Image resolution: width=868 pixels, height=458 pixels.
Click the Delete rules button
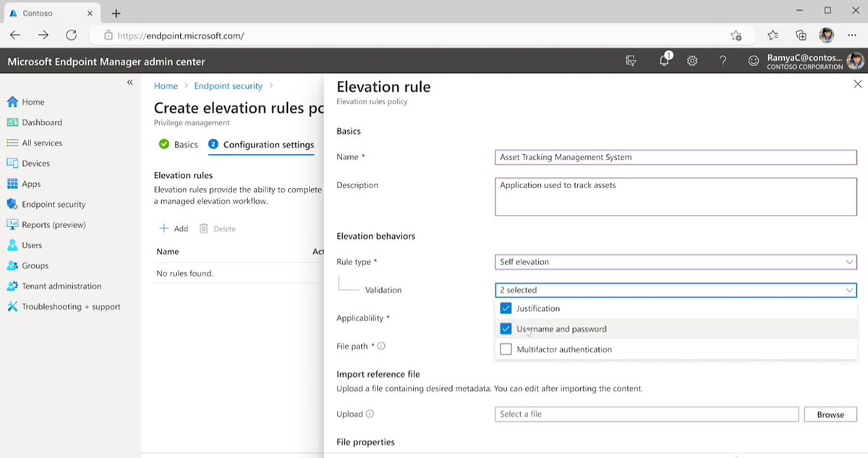pyautogui.click(x=218, y=229)
